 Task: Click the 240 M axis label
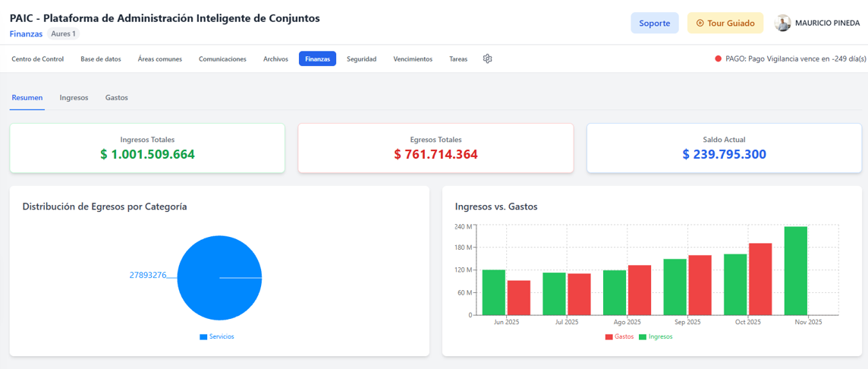coord(464,226)
